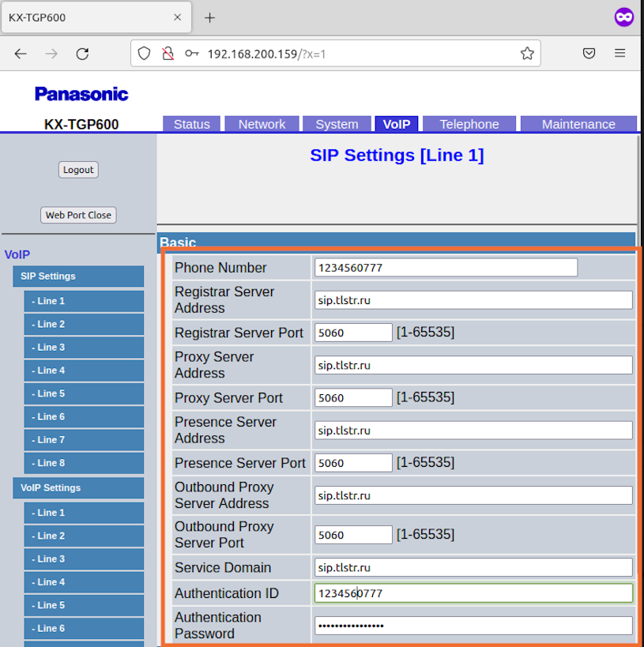This screenshot has width=644, height=647.
Task: Open a new browser tab
Action: 209,17
